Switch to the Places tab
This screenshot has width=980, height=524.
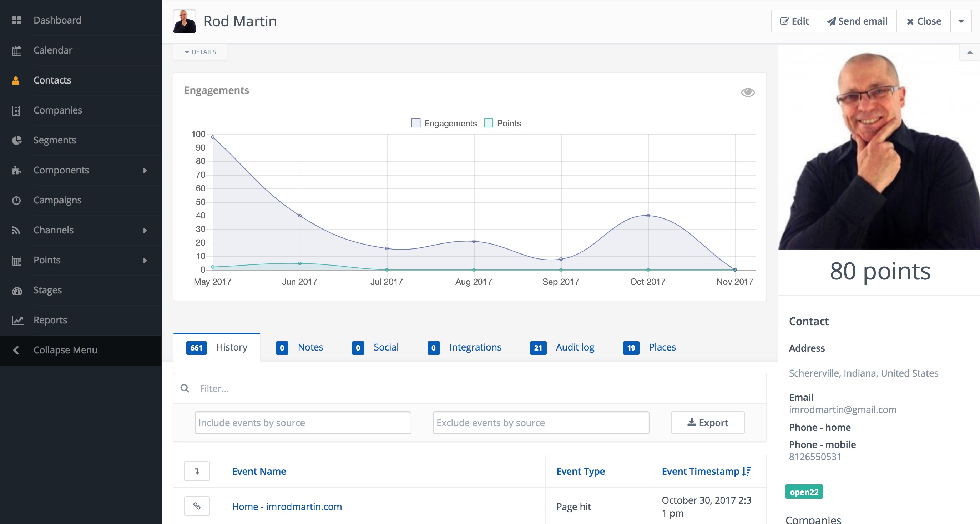[650, 347]
